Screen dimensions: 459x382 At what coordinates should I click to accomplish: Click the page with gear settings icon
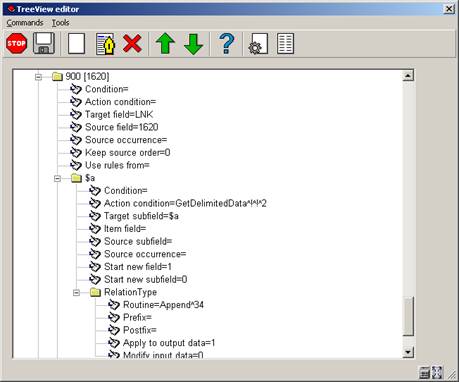(258, 44)
